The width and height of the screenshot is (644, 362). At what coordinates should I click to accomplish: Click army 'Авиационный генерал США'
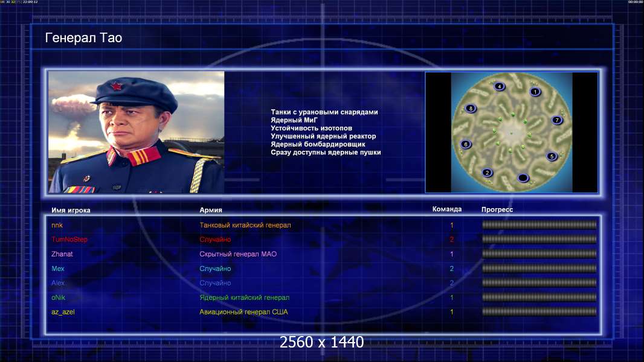243,312
